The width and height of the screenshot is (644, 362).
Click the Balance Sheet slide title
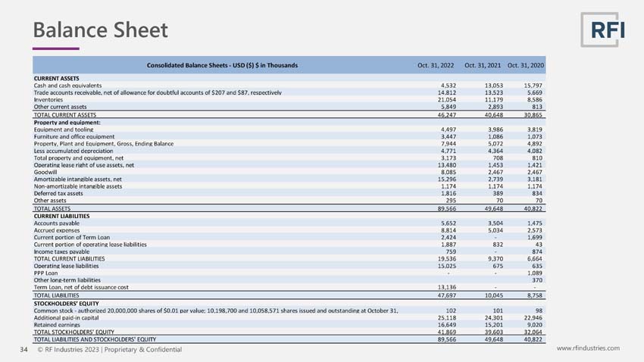click(x=100, y=30)
